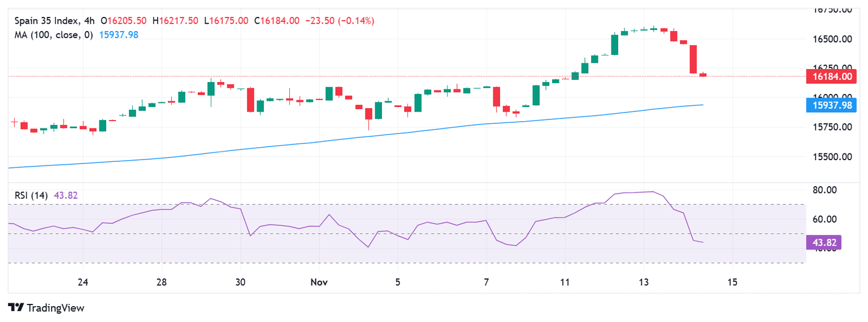
Task: Click the 16500.00 price axis label
Action: tap(833, 39)
